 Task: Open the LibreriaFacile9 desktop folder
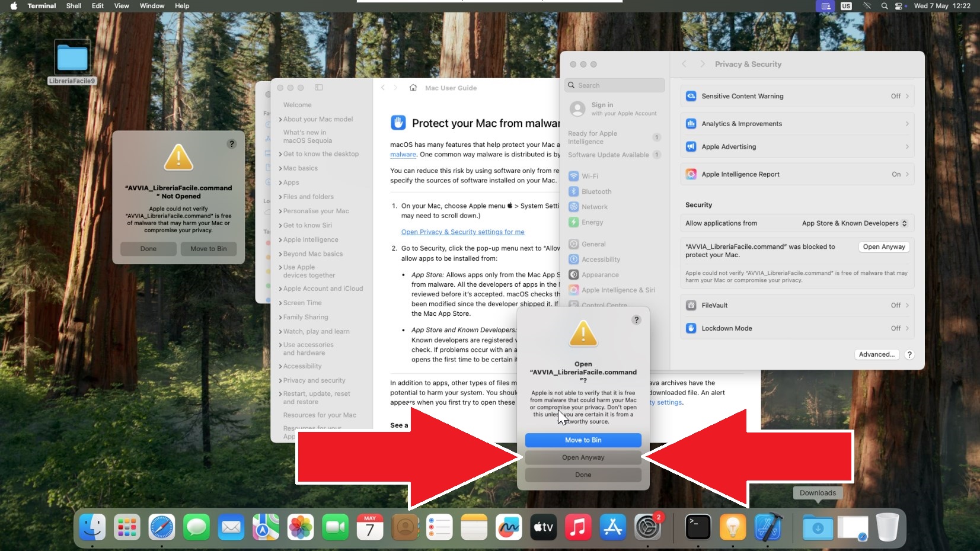click(x=72, y=60)
